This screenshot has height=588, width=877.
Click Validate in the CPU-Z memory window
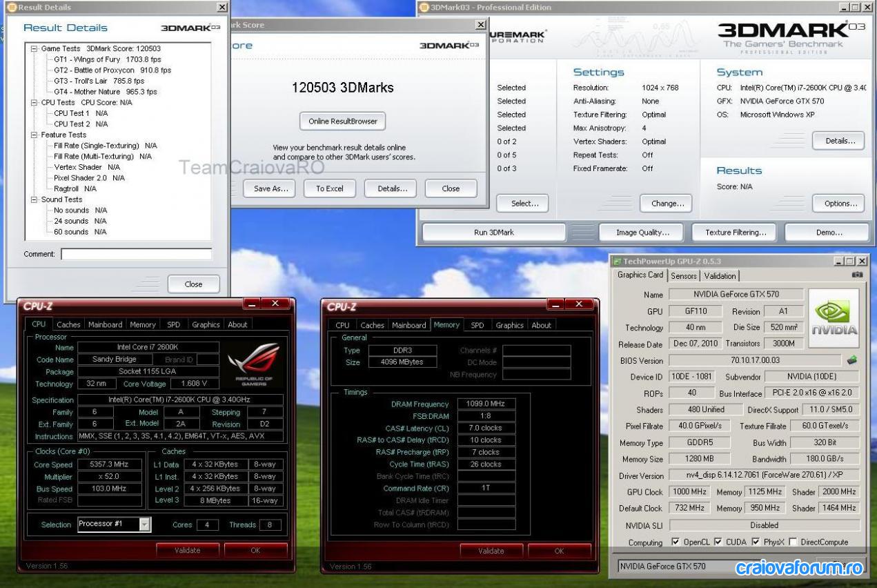(x=491, y=551)
